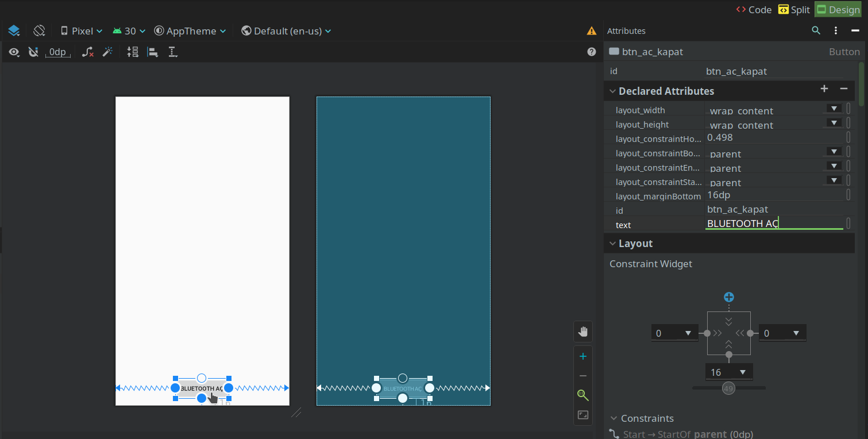Open the API level 30 dropdown

[x=129, y=31]
